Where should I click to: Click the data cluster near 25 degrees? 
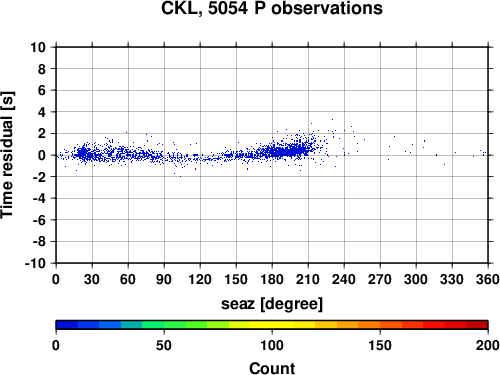(83, 153)
